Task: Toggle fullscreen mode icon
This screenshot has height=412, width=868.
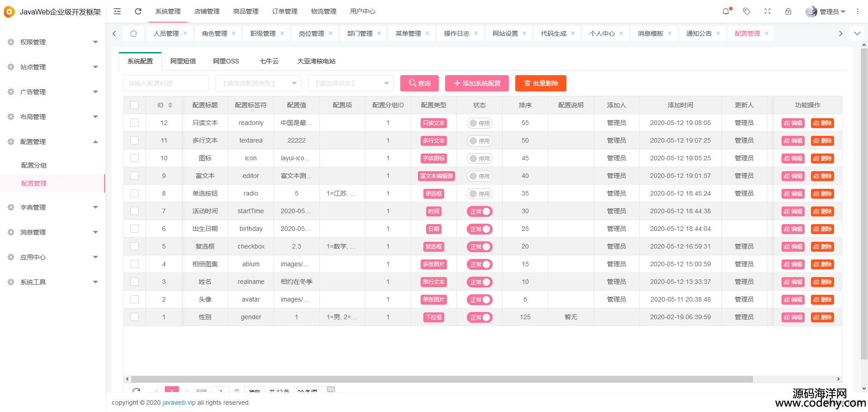Action: [x=767, y=11]
